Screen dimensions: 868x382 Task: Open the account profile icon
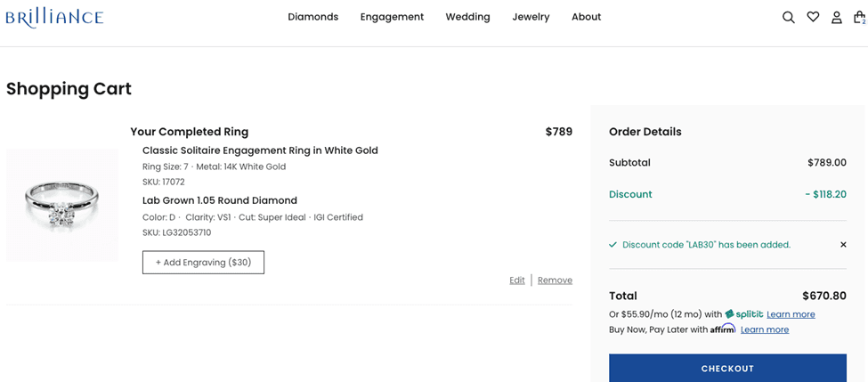836,17
